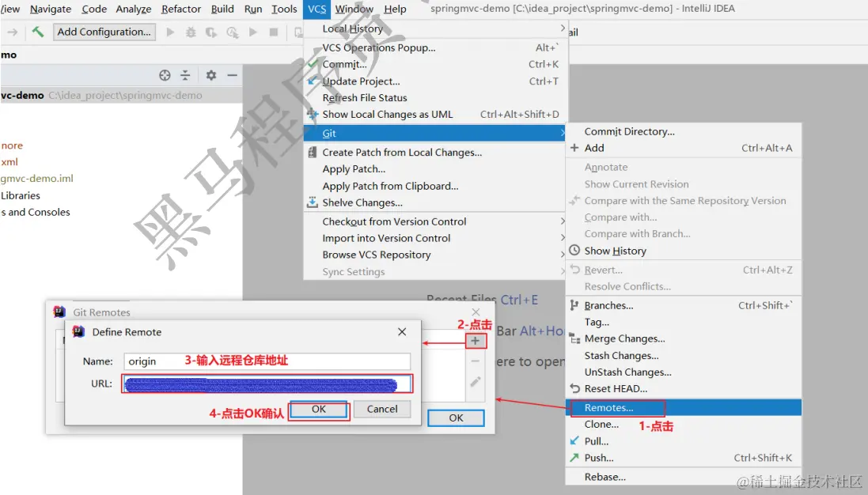Image resolution: width=868 pixels, height=495 pixels.
Task: Select Tag in Git submenu
Action: click(x=684, y=323)
